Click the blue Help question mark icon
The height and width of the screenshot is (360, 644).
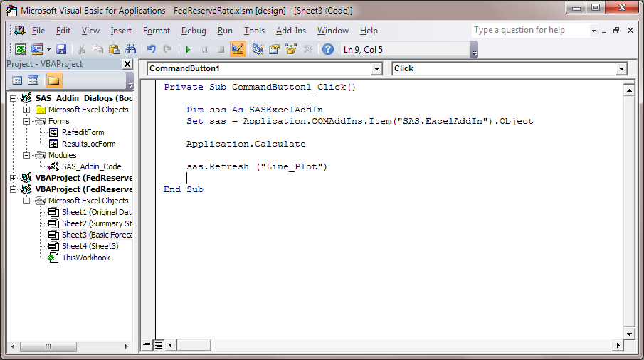[327, 49]
